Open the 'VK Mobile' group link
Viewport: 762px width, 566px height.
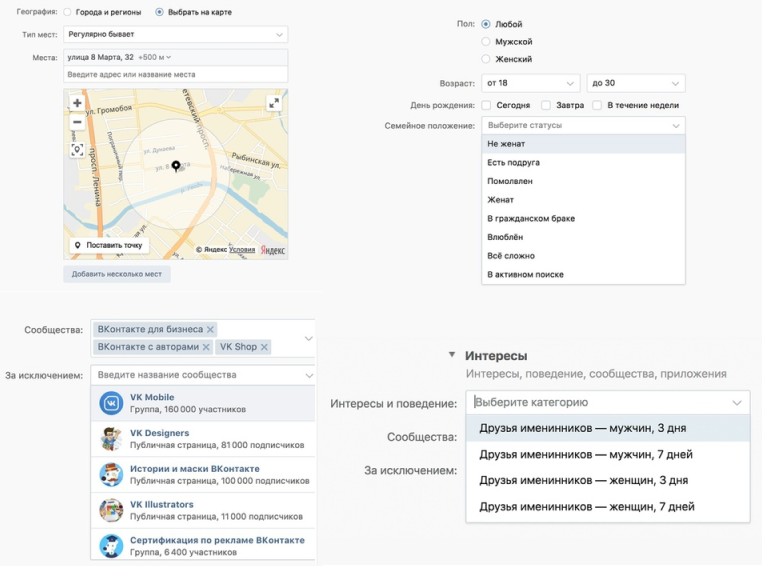pos(152,397)
